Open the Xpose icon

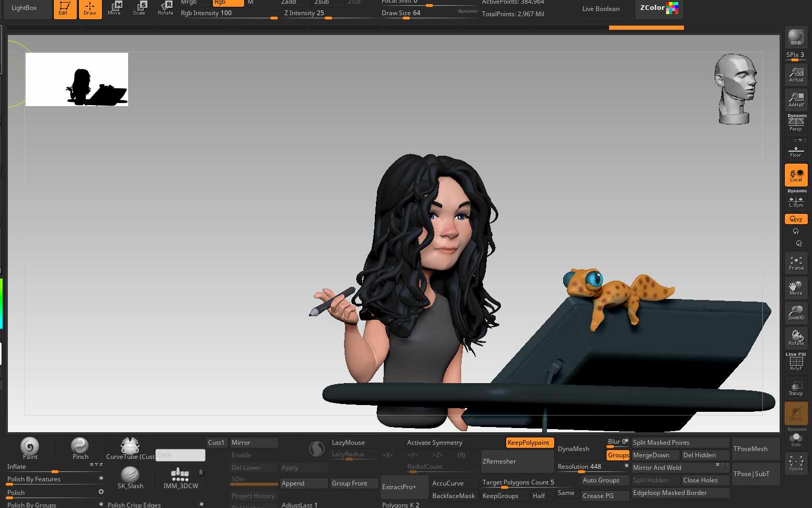tap(796, 463)
